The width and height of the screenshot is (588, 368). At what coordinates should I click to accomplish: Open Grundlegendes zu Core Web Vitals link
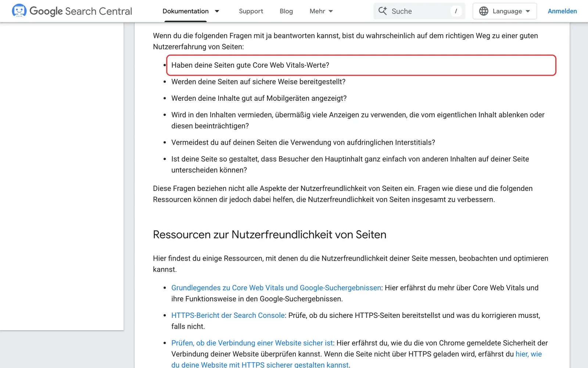[x=276, y=288]
